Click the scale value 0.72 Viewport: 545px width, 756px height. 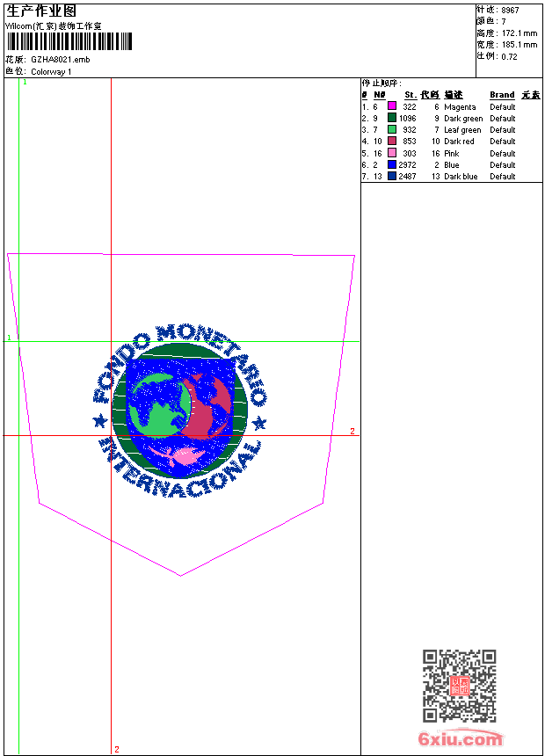[x=509, y=57]
